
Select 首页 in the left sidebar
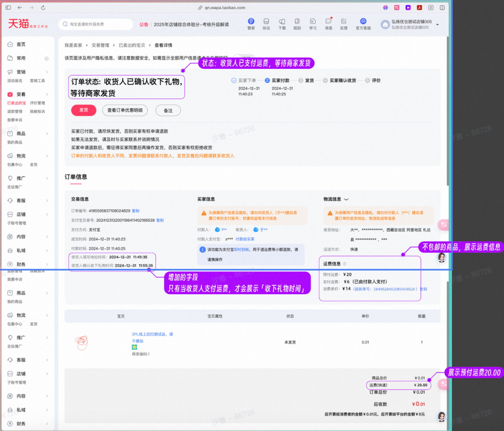coord(21,44)
